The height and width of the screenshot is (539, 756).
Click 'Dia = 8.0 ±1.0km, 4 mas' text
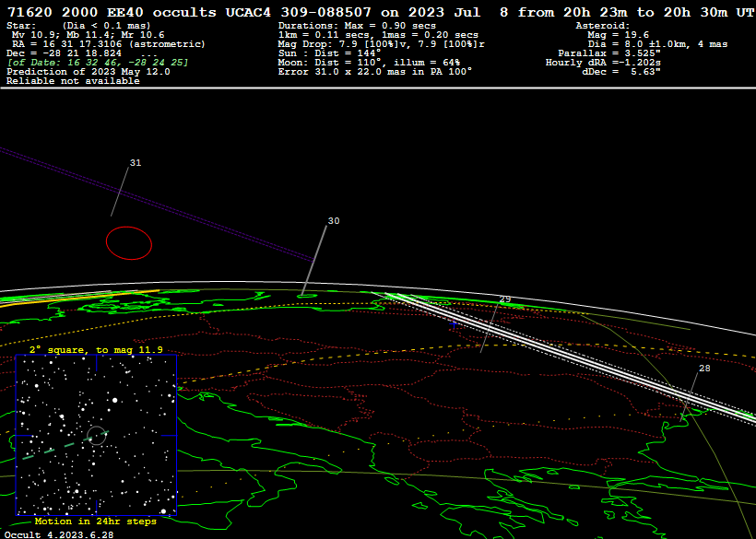[657, 44]
